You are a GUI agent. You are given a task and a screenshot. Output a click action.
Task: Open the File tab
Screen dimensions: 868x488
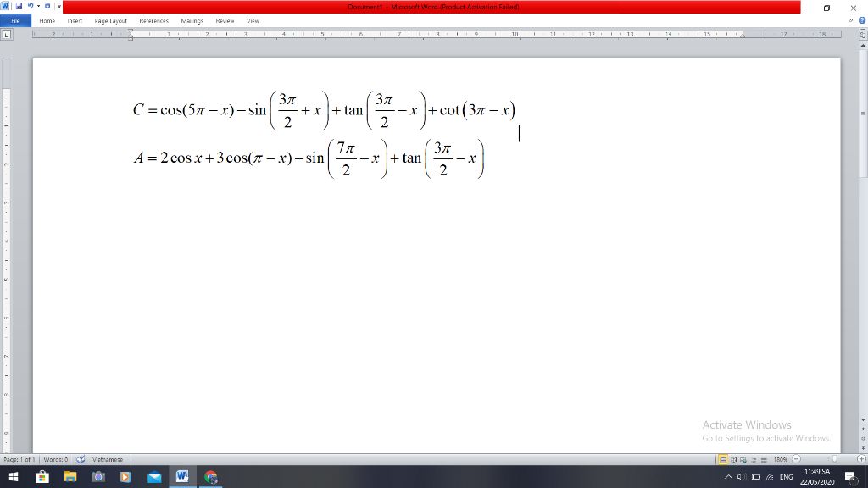coord(15,20)
